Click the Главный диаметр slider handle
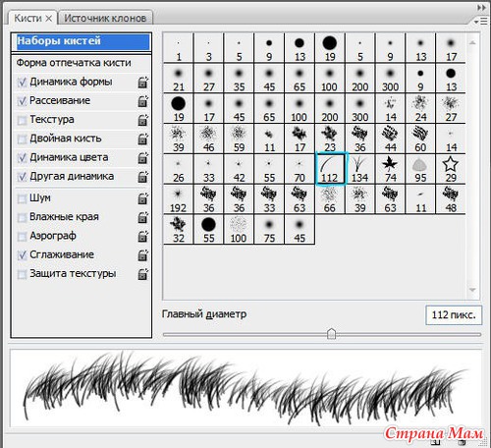The height and width of the screenshot is (448, 491). click(x=331, y=334)
